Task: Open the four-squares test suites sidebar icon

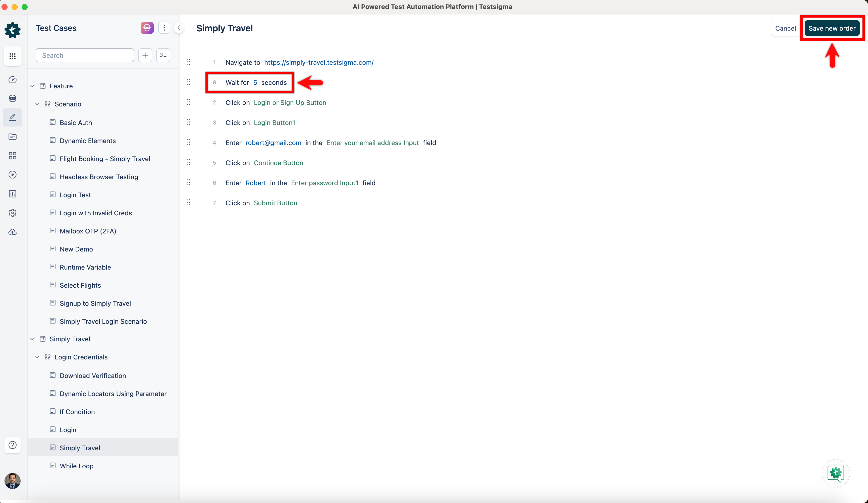Action: click(x=12, y=156)
